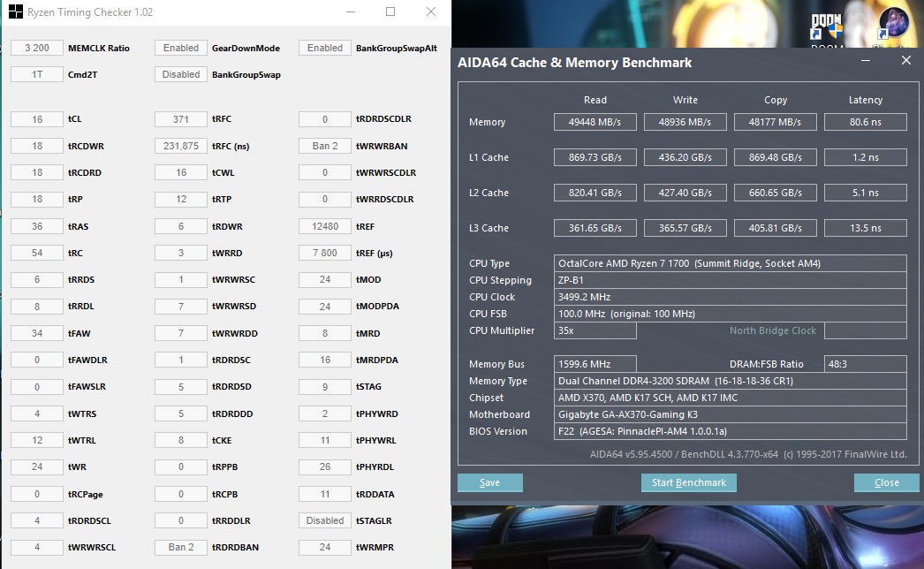Minimize the Ryzen Timing Checker window
Screen dimensions: 924x569
click(x=351, y=11)
